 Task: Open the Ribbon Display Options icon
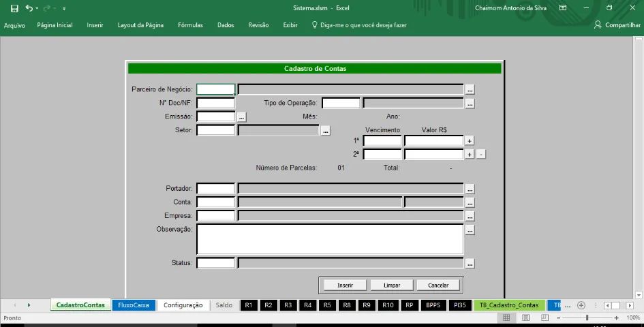[x=563, y=8]
